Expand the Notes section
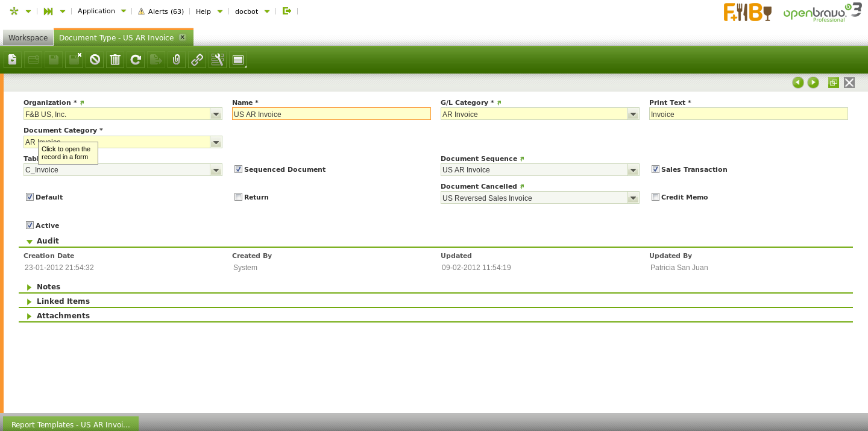 tap(48, 287)
